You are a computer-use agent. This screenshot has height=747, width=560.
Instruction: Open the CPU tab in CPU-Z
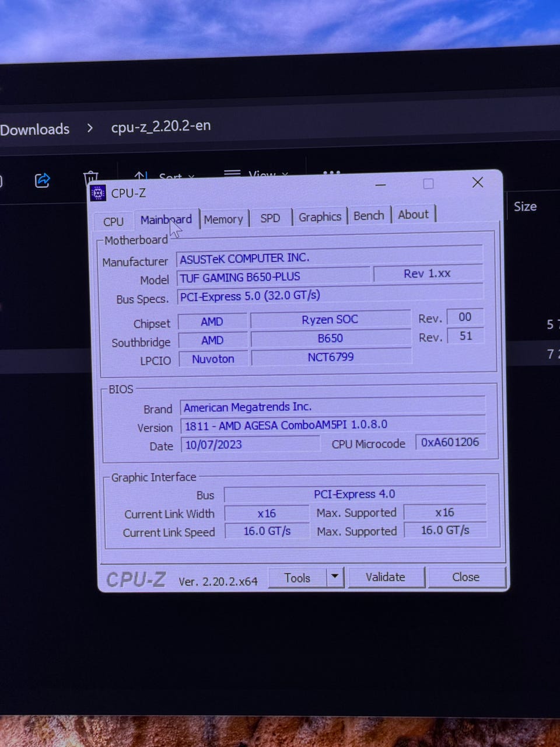(x=113, y=221)
